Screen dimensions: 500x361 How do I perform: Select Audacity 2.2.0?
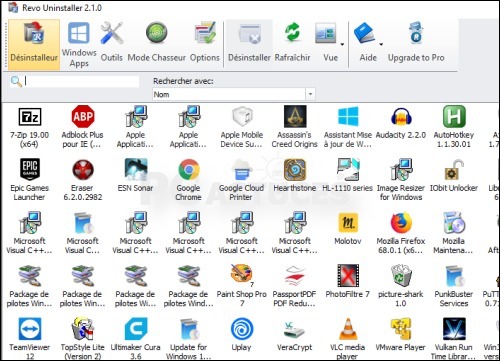pyautogui.click(x=401, y=123)
